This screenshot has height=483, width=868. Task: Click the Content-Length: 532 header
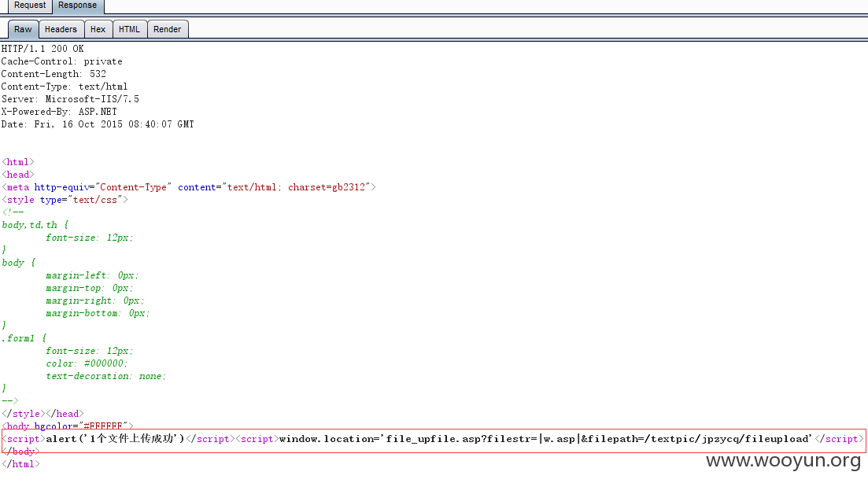point(54,74)
